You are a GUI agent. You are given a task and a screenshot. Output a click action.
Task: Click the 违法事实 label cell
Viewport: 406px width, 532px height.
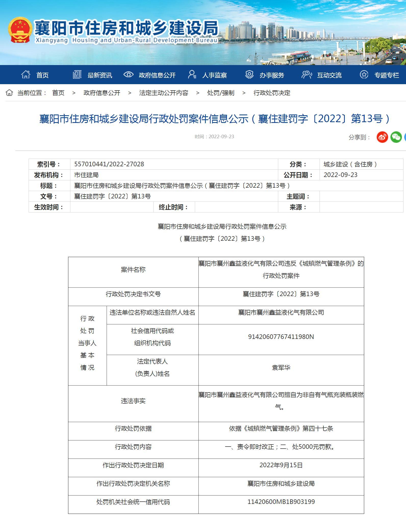click(133, 403)
